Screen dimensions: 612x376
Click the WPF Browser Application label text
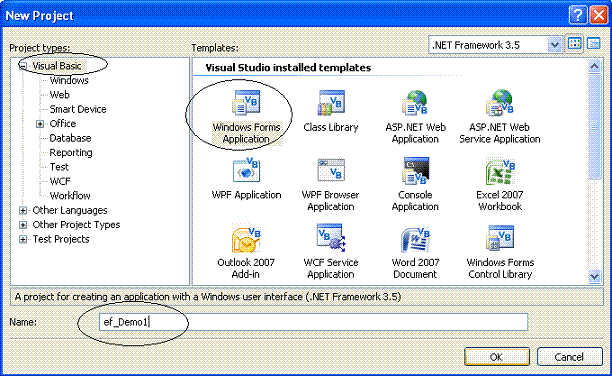tap(331, 201)
